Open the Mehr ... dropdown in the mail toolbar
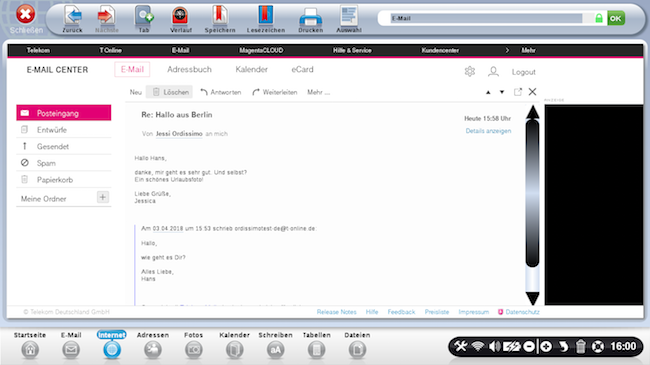 [x=318, y=92]
